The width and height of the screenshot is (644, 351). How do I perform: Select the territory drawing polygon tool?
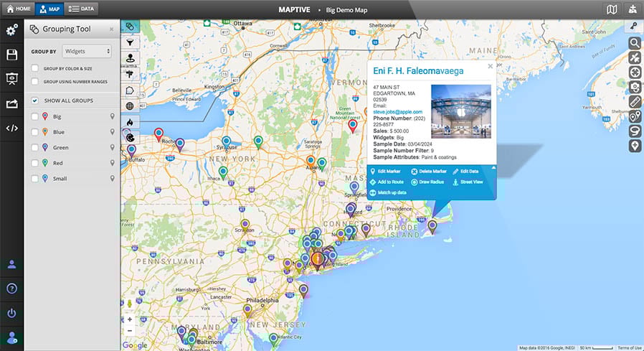pyautogui.click(x=130, y=90)
